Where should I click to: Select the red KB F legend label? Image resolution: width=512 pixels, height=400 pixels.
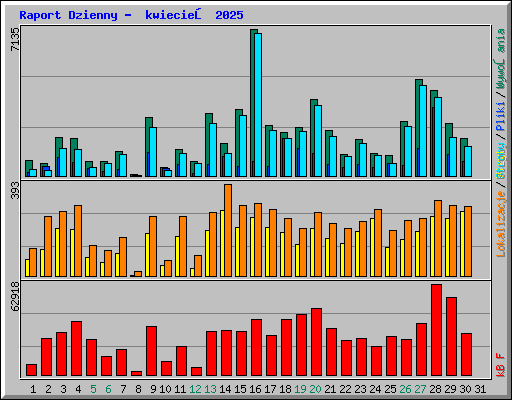click(501, 365)
